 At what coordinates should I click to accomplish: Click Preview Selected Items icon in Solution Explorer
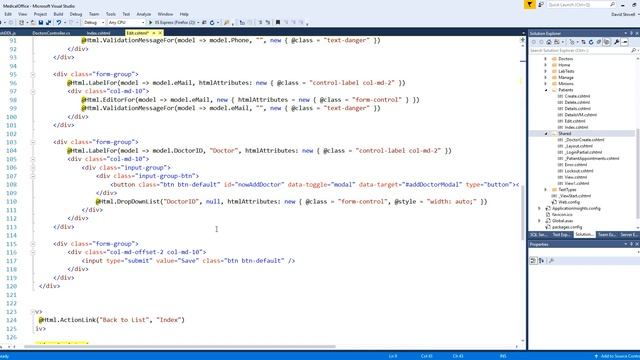(624, 42)
